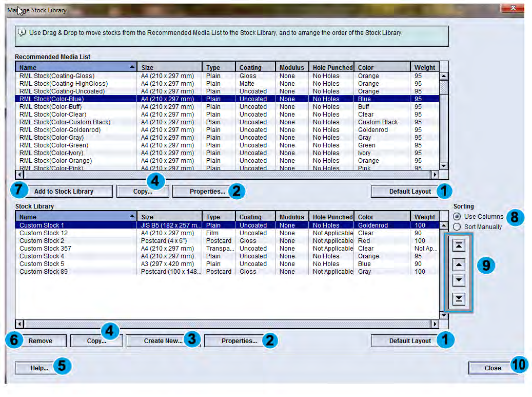Select the RML Stock(Color-Gray) row
This screenshot has height=397, width=532.
point(227,138)
